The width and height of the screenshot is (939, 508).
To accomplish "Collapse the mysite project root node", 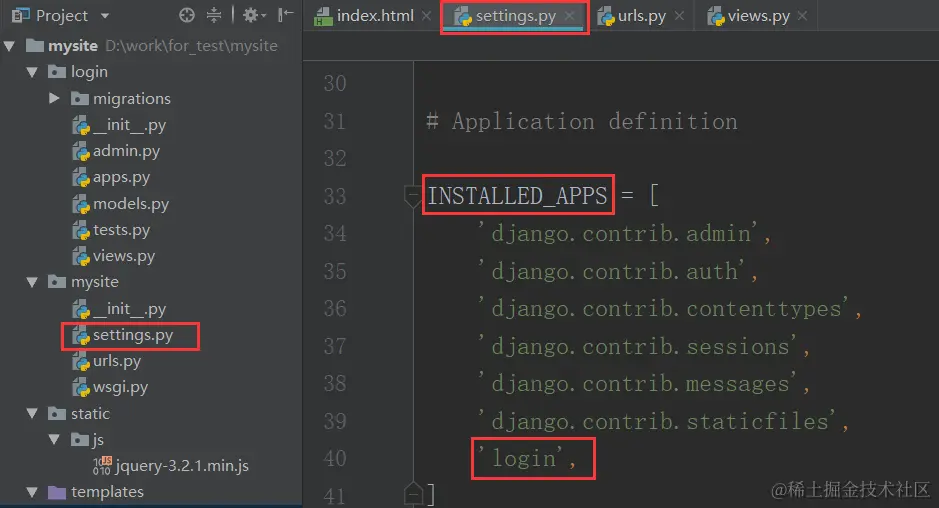I will coord(10,46).
